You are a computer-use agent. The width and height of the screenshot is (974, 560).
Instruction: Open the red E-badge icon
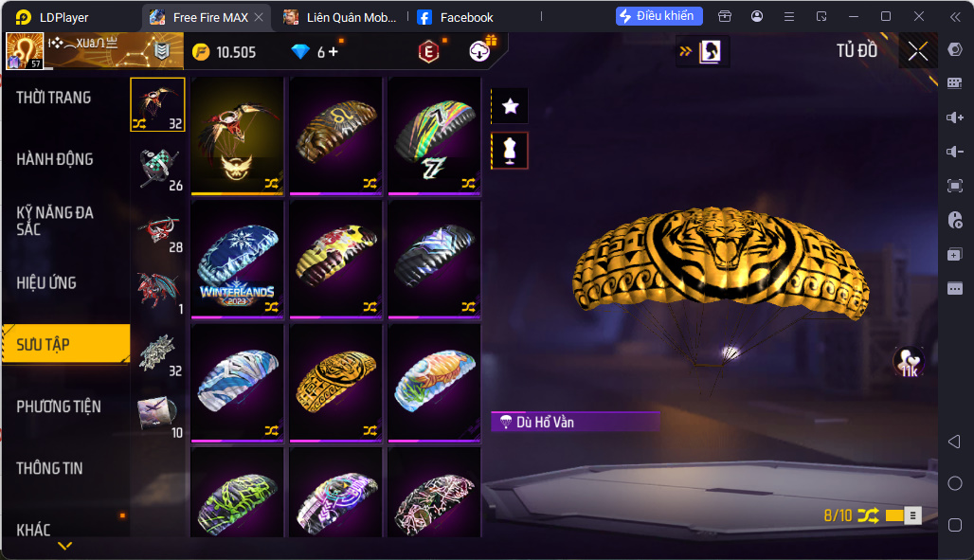pos(428,52)
